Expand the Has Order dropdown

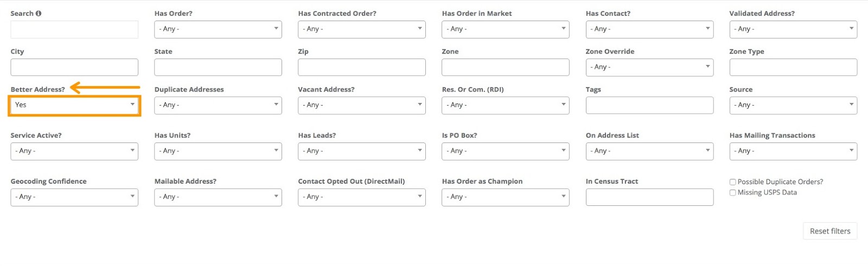pyautogui.click(x=218, y=29)
